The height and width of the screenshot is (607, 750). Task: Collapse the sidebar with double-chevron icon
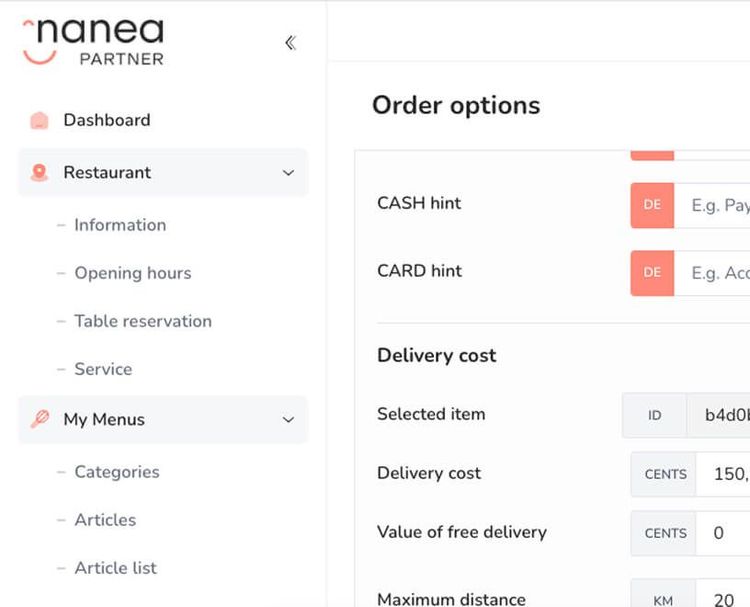290,43
